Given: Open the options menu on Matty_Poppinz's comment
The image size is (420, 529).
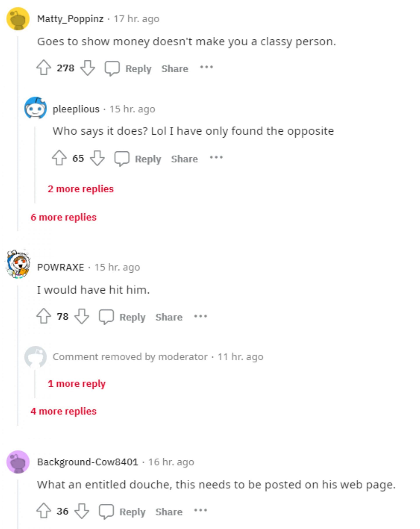Looking at the screenshot, I should (x=206, y=67).
